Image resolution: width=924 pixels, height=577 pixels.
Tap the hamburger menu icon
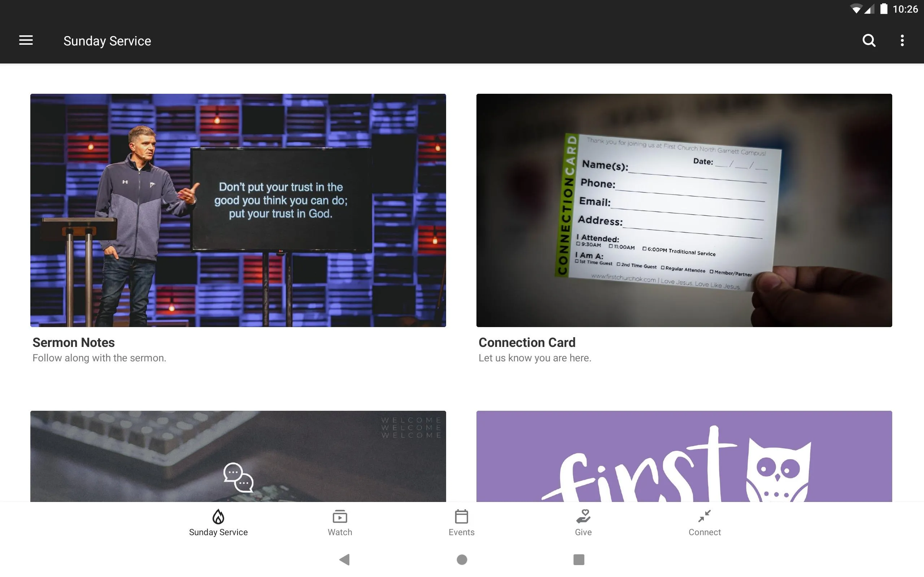point(26,40)
